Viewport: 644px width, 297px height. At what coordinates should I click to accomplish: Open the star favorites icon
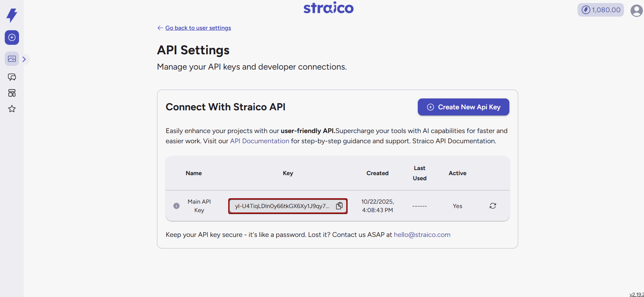pos(12,109)
